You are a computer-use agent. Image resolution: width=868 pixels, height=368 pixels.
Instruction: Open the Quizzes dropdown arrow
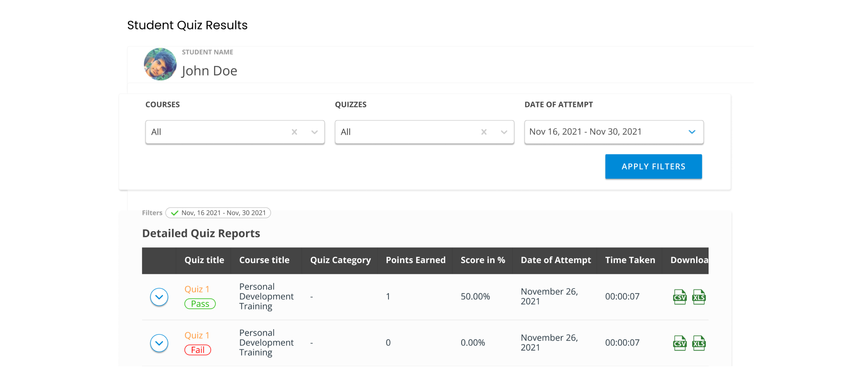pyautogui.click(x=504, y=132)
